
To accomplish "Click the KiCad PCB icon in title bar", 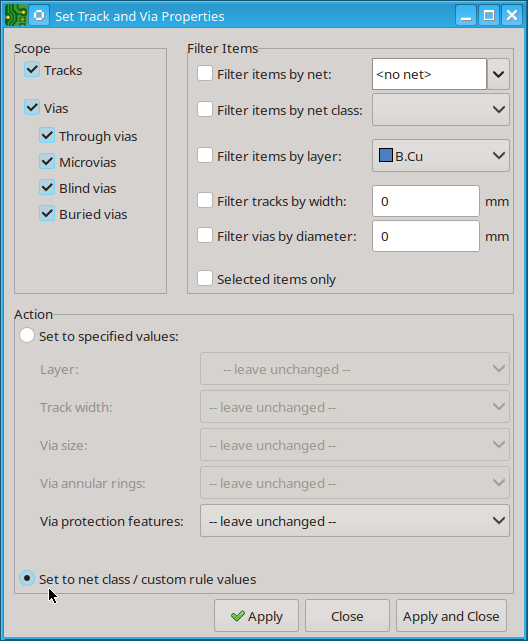I will click(x=16, y=16).
